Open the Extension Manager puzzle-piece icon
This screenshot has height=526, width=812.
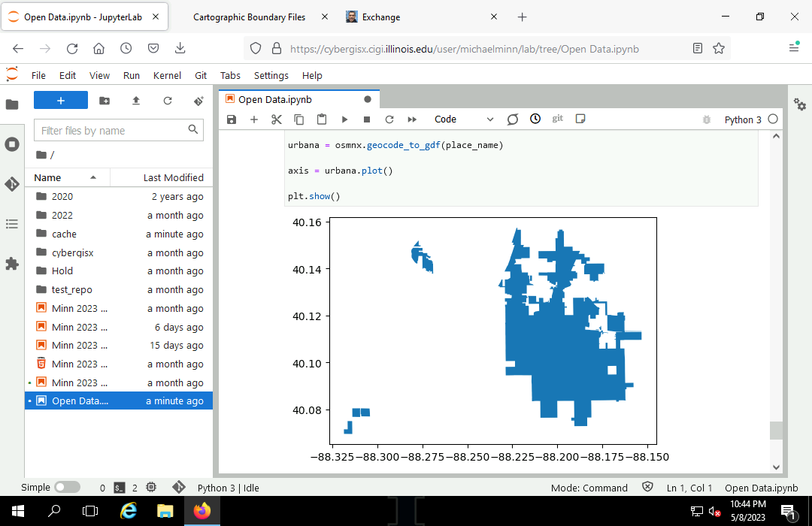click(x=12, y=264)
